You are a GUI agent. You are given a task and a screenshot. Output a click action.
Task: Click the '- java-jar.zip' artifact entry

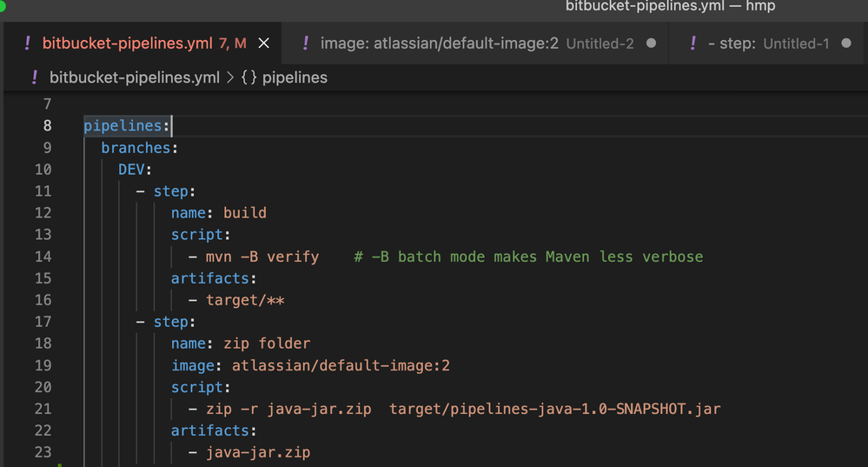[249, 452]
